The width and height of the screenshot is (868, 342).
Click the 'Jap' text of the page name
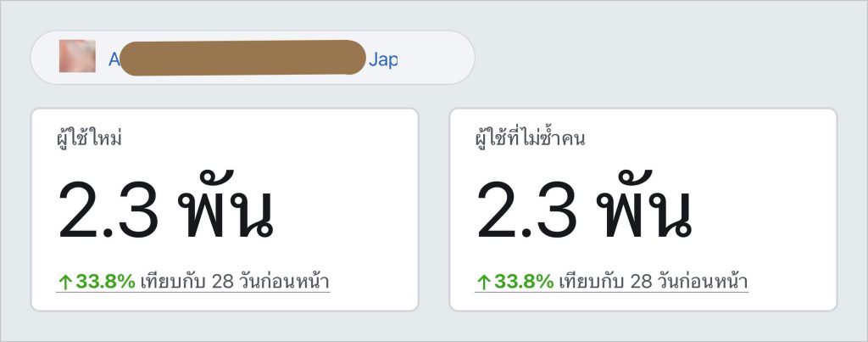pos(383,59)
